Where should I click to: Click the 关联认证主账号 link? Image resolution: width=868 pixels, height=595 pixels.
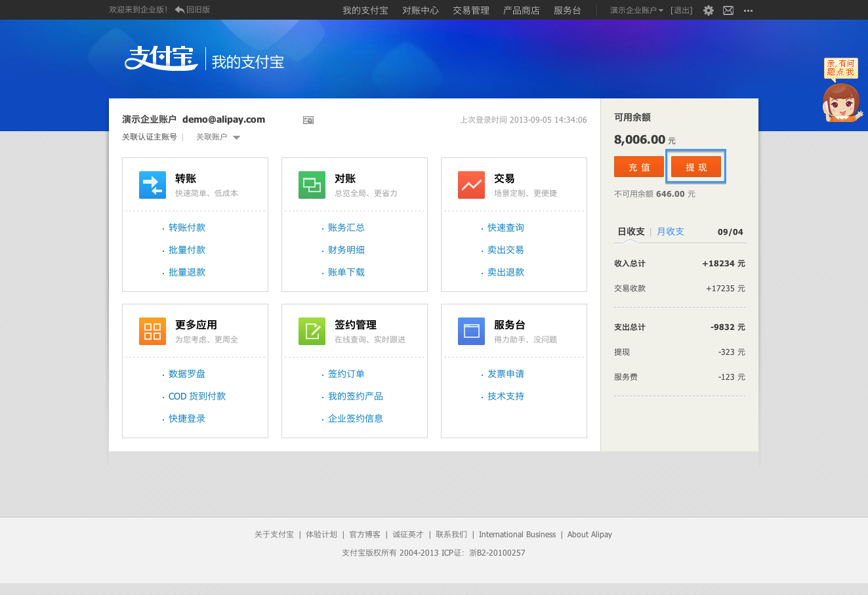pyautogui.click(x=150, y=137)
